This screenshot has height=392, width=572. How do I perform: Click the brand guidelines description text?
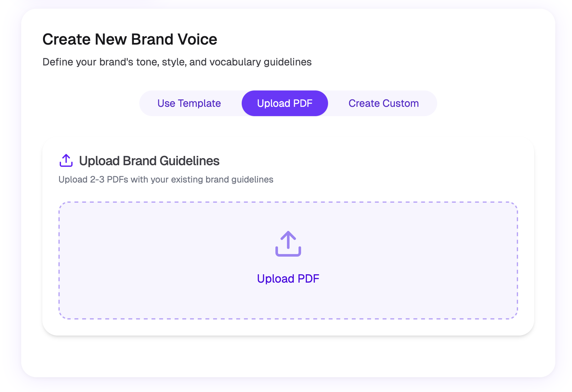166,179
